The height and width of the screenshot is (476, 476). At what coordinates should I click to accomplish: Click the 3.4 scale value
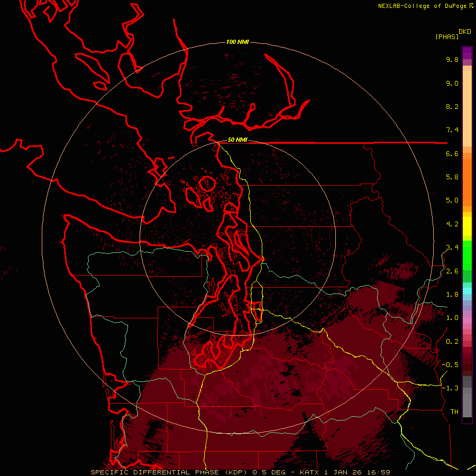pos(452,248)
